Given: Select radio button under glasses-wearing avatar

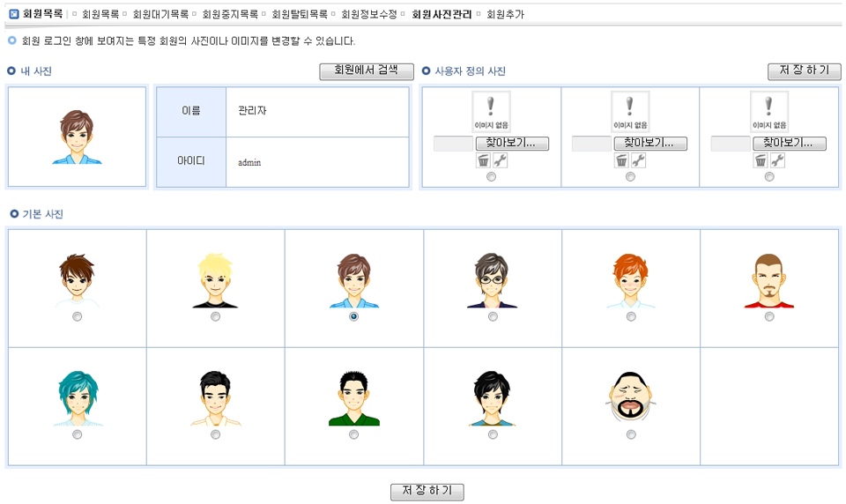Looking at the screenshot, I should [493, 317].
